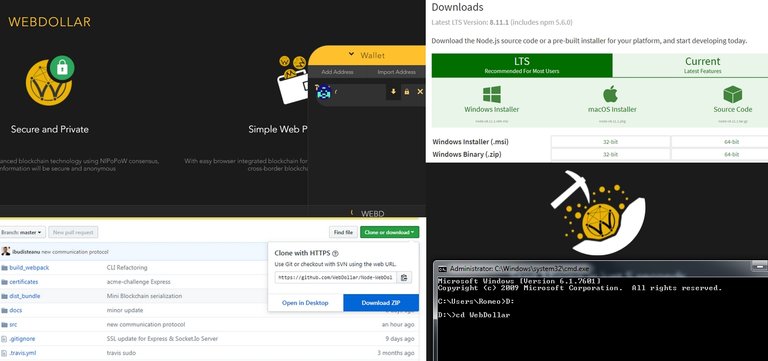Open the Branch: master dropdown
768x361 pixels.
point(23,232)
